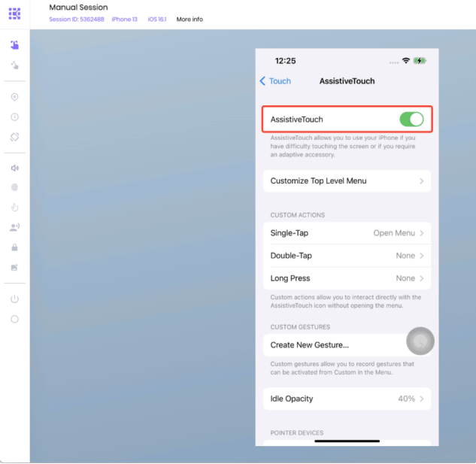The height and width of the screenshot is (464, 476).
Task: Click the person with voice icon
Action: pos(14,227)
